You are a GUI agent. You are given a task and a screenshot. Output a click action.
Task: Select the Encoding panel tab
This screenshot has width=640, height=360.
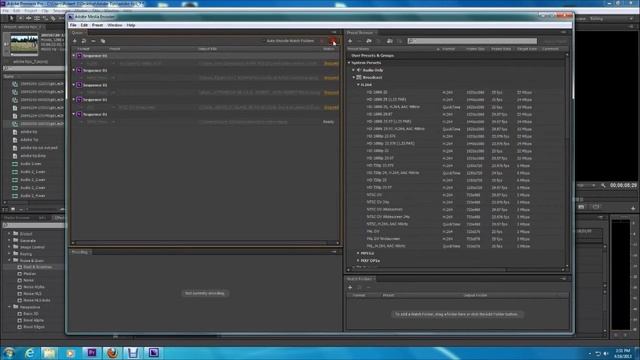80,252
